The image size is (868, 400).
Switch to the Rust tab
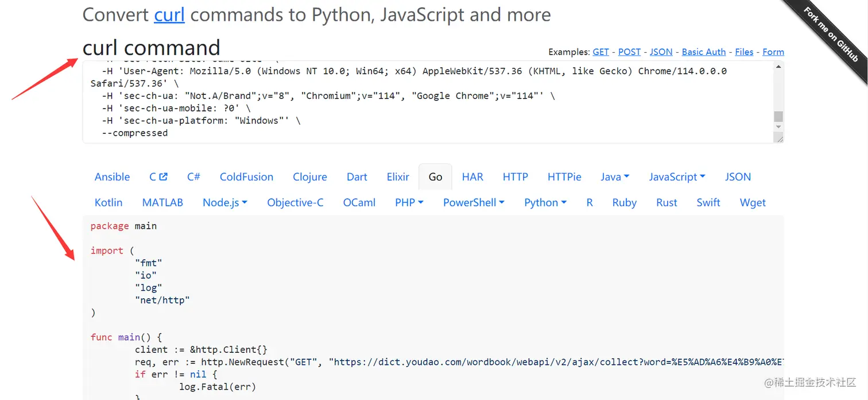[666, 202]
